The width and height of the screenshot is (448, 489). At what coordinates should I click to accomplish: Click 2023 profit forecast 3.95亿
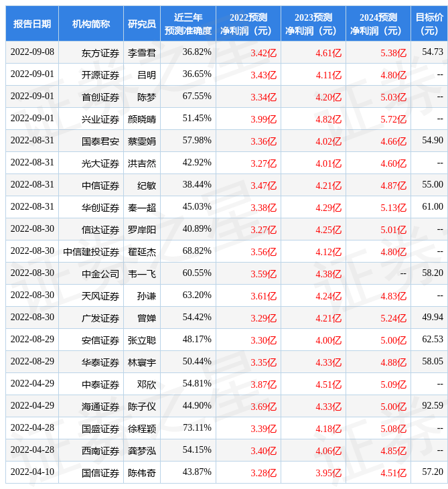pos(328,474)
